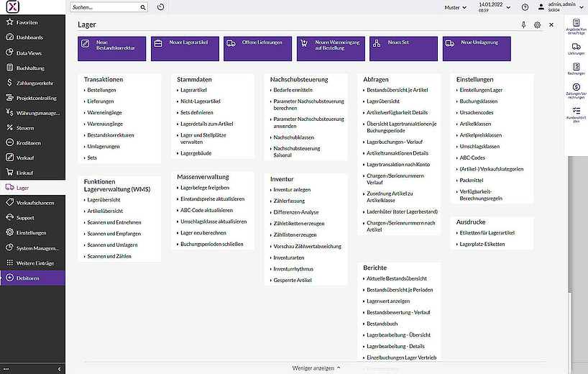This screenshot has height=374, width=588.
Task: Click the Debitoren plus-circle icon
Action: (x=10, y=278)
